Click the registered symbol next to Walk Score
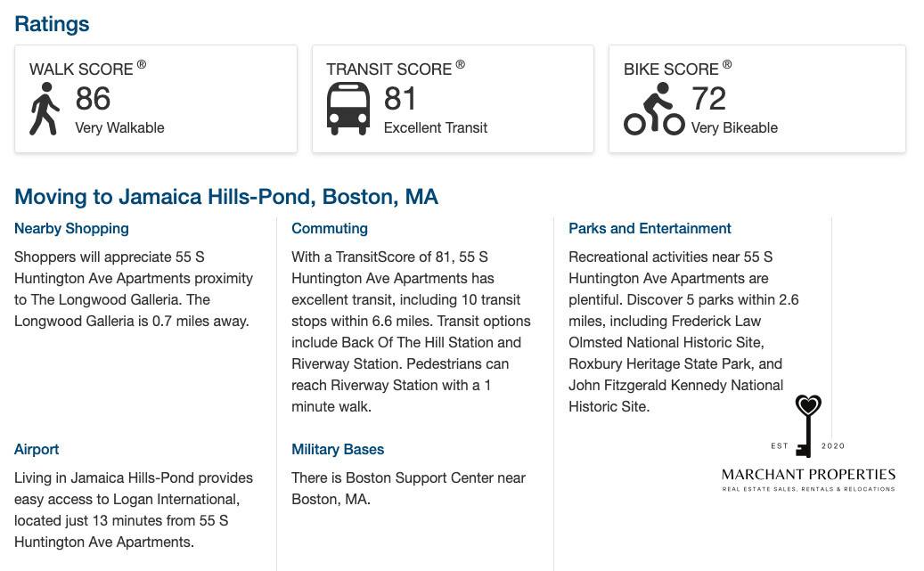924x571 pixels. [x=142, y=64]
